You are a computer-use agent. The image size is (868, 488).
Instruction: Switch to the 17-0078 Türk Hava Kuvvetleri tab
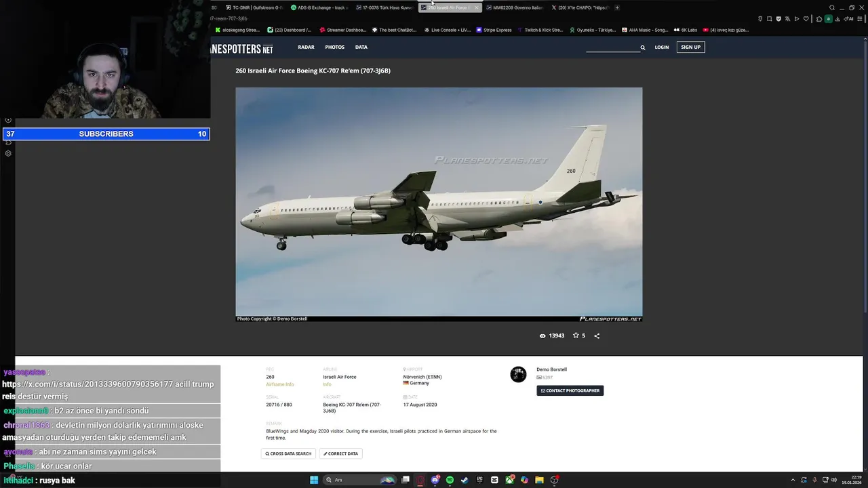(383, 7)
